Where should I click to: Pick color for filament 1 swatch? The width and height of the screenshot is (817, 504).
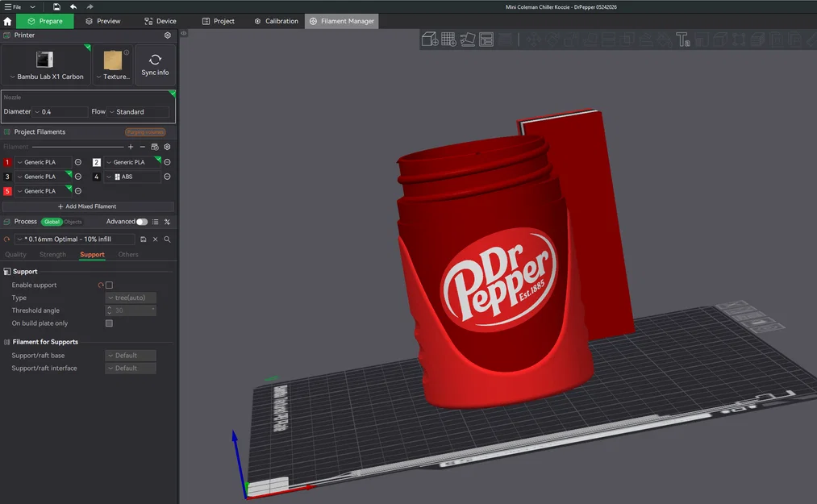coord(7,163)
